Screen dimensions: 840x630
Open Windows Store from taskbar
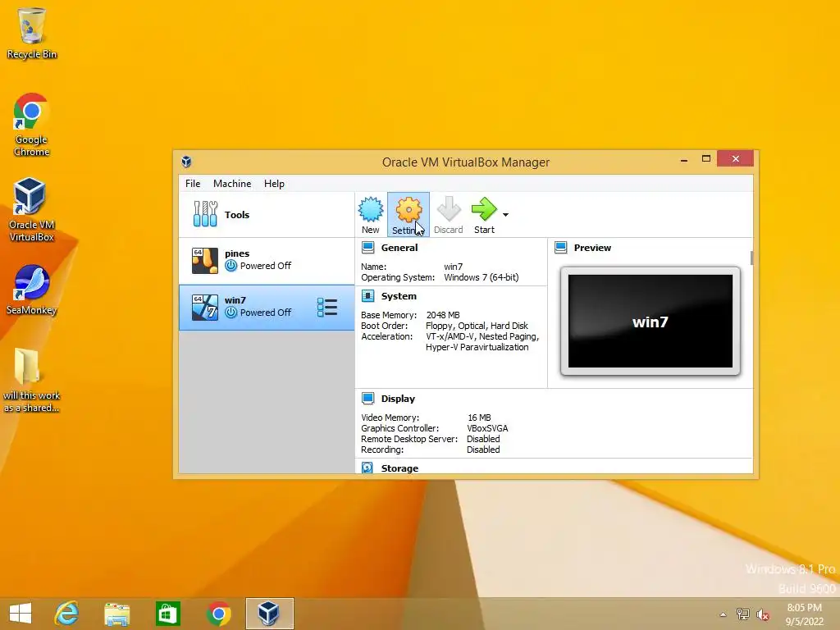click(x=167, y=614)
